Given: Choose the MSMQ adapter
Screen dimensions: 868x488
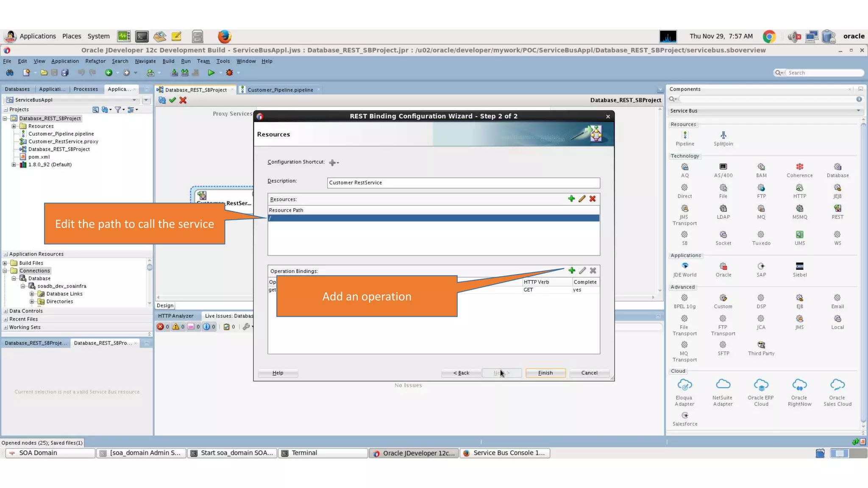Looking at the screenshot, I should click(799, 212).
